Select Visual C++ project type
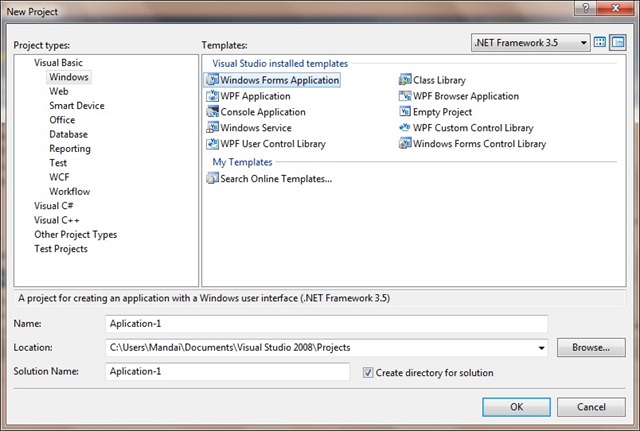 [57, 220]
